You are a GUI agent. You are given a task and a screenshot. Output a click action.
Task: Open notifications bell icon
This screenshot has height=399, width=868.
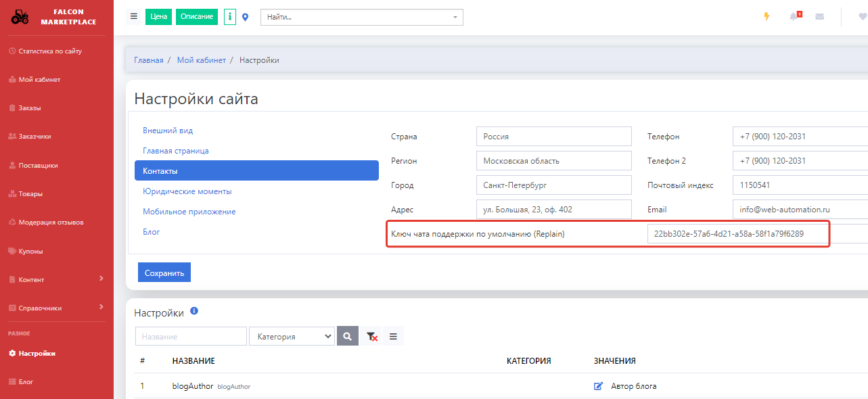point(794,17)
